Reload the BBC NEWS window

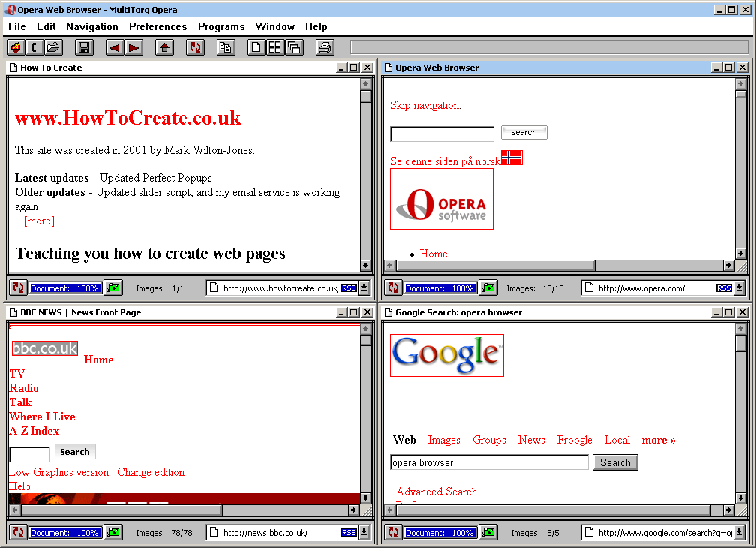pos(18,532)
